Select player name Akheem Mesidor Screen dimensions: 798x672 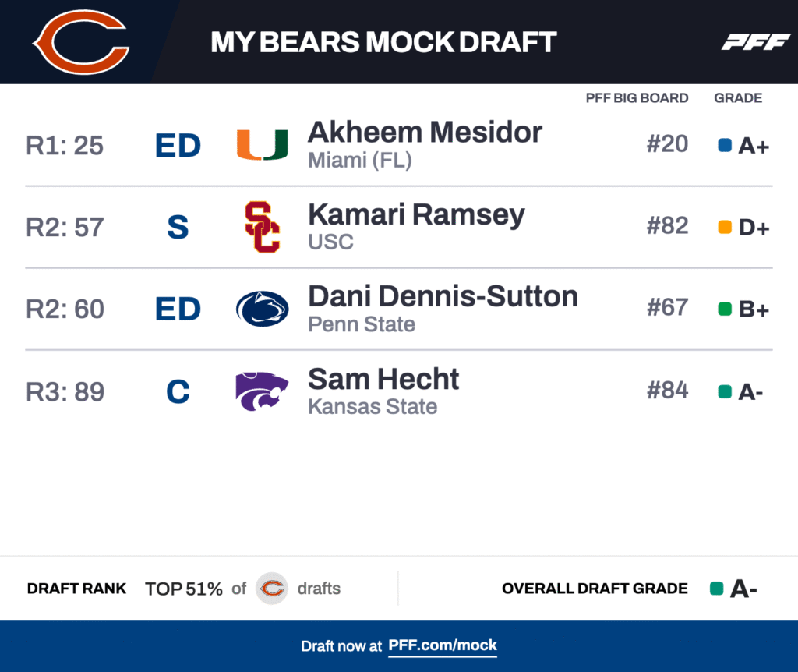coord(425,133)
